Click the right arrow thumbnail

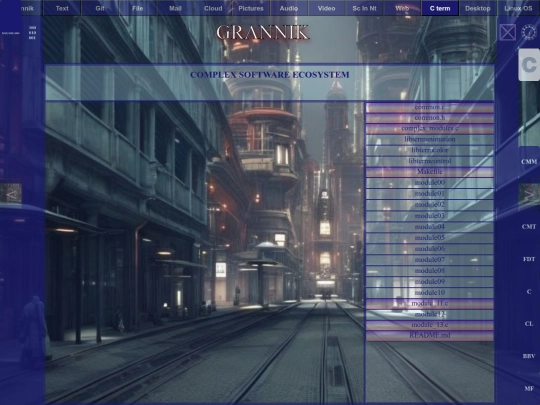click(529, 194)
